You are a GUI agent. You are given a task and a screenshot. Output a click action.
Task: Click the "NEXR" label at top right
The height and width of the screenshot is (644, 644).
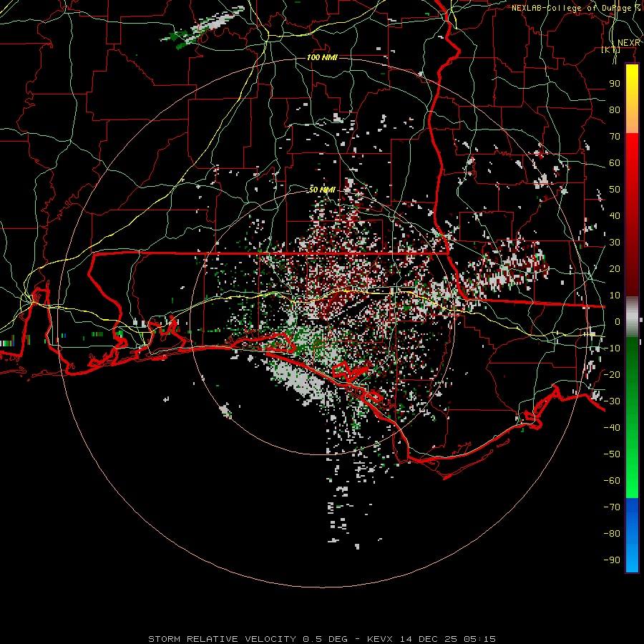click(x=628, y=43)
